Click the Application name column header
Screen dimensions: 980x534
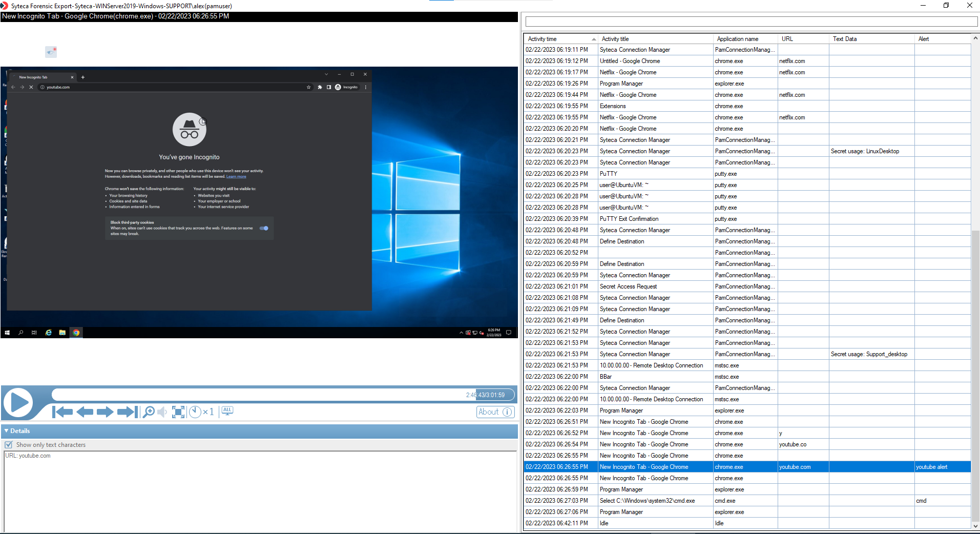pos(744,39)
